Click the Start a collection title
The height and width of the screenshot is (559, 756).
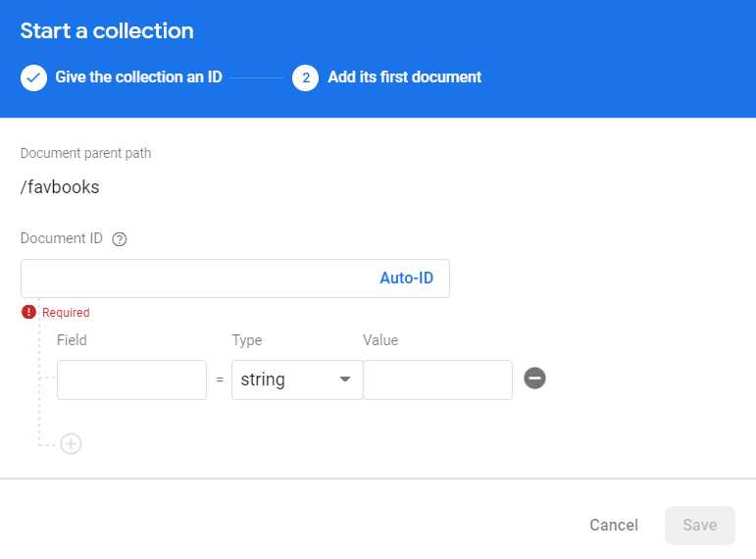click(x=107, y=30)
